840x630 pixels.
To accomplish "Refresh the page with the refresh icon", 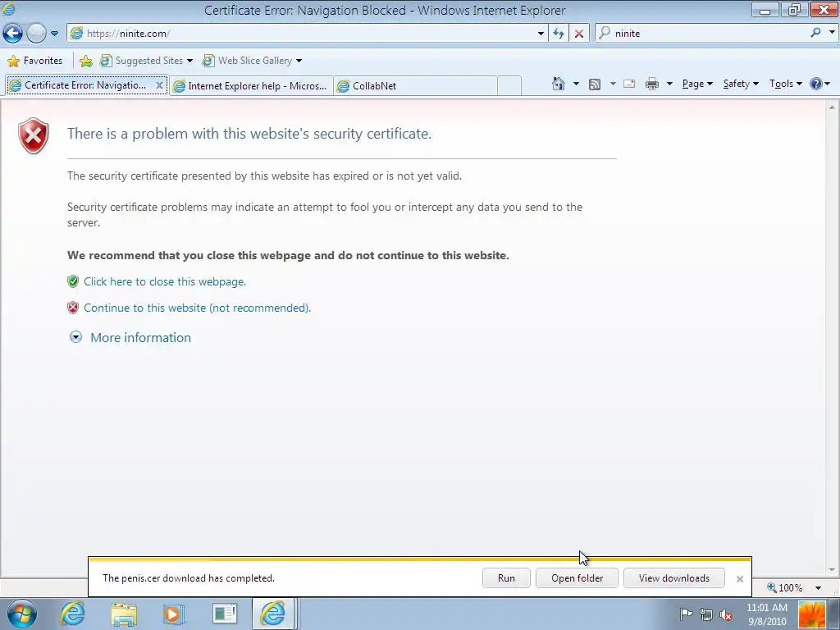I will point(559,33).
